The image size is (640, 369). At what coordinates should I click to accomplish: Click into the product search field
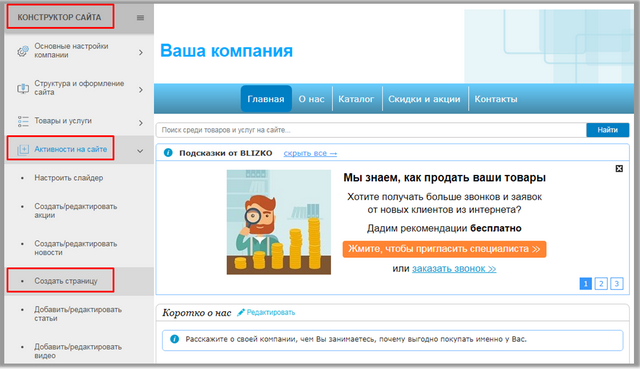[x=371, y=130]
